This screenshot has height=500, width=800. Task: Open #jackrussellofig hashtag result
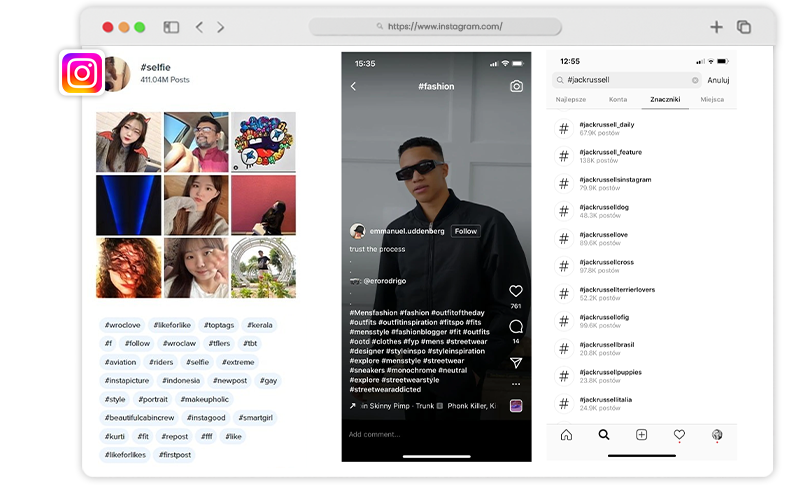(642, 321)
